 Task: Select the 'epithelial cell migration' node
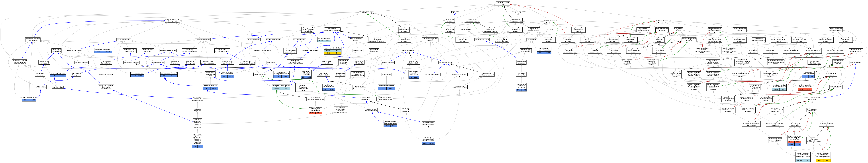521,62
